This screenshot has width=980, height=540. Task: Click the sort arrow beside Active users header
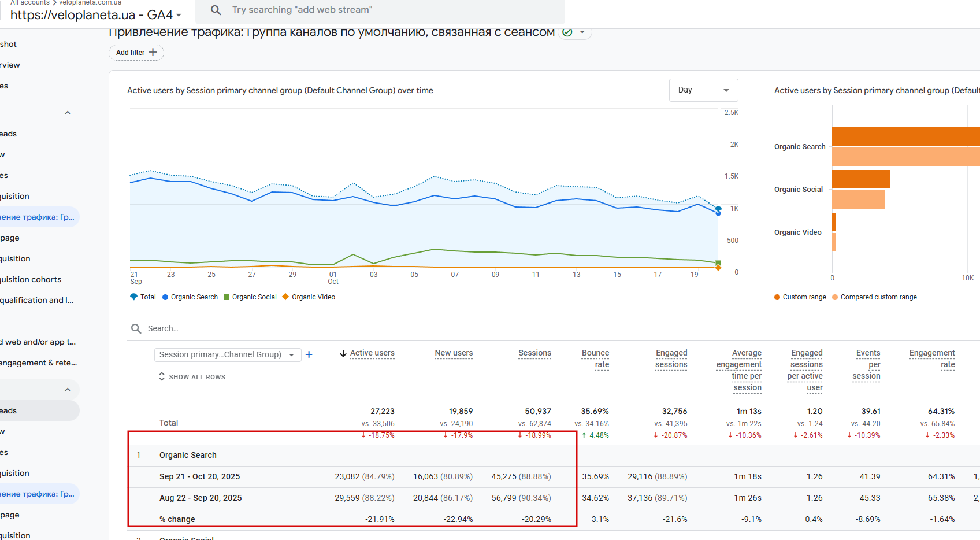pyautogui.click(x=343, y=353)
